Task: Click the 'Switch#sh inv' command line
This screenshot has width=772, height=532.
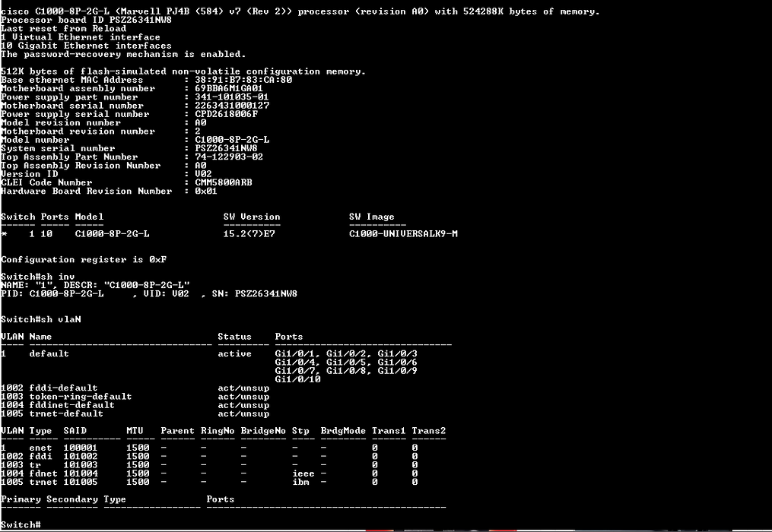Action: click(38, 277)
